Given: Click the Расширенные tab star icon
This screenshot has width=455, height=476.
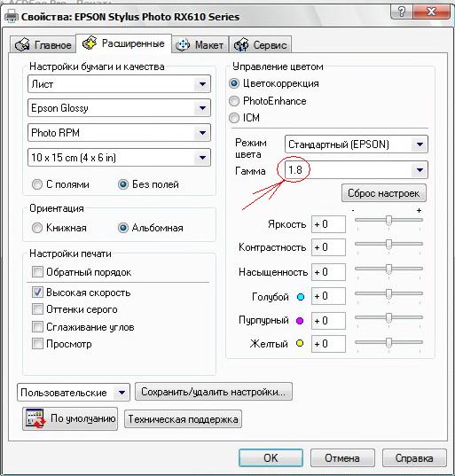Looking at the screenshot, I should coord(90,43).
